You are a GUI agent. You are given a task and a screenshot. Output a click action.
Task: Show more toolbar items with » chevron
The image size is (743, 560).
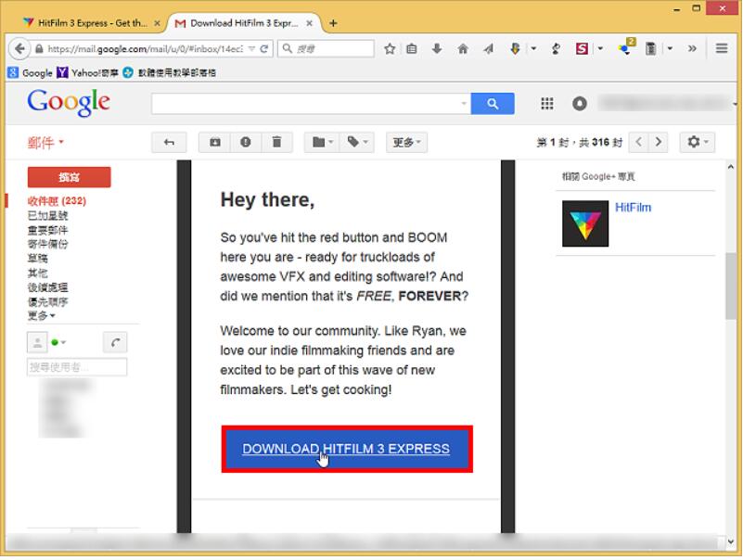pos(692,48)
